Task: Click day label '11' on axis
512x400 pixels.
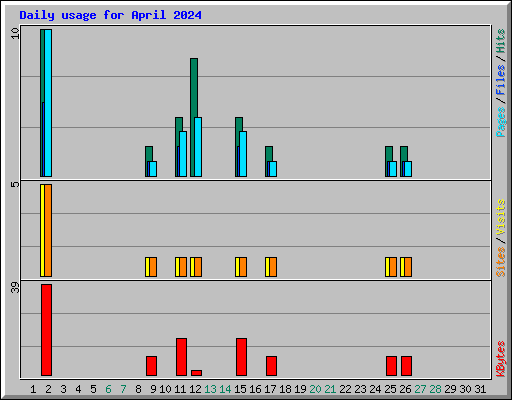Action: pos(180,389)
